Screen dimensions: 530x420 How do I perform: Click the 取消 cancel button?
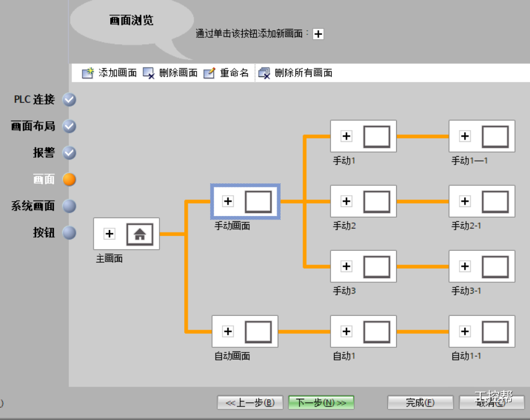point(492,402)
